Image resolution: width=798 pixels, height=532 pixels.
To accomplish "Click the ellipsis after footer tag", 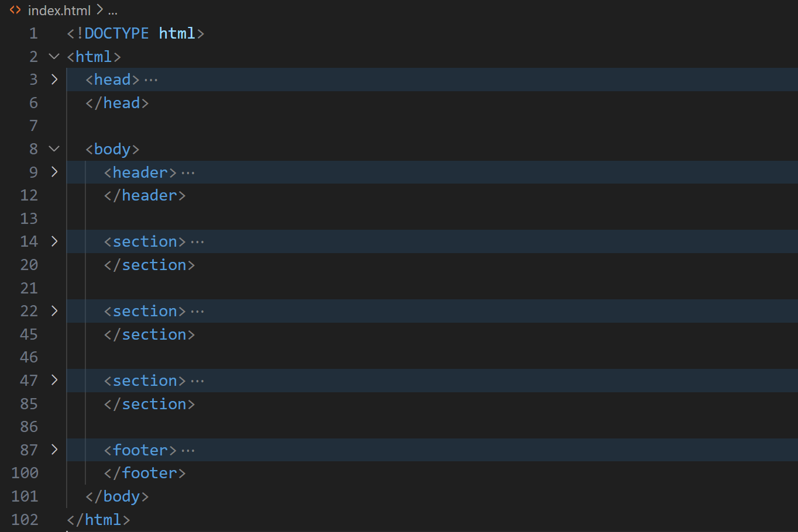I will (188, 451).
